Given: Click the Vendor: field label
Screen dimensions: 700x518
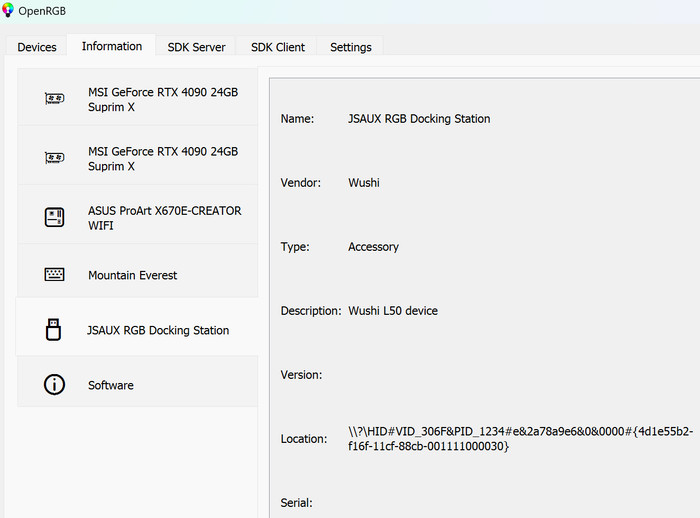Looking at the screenshot, I should [x=300, y=183].
